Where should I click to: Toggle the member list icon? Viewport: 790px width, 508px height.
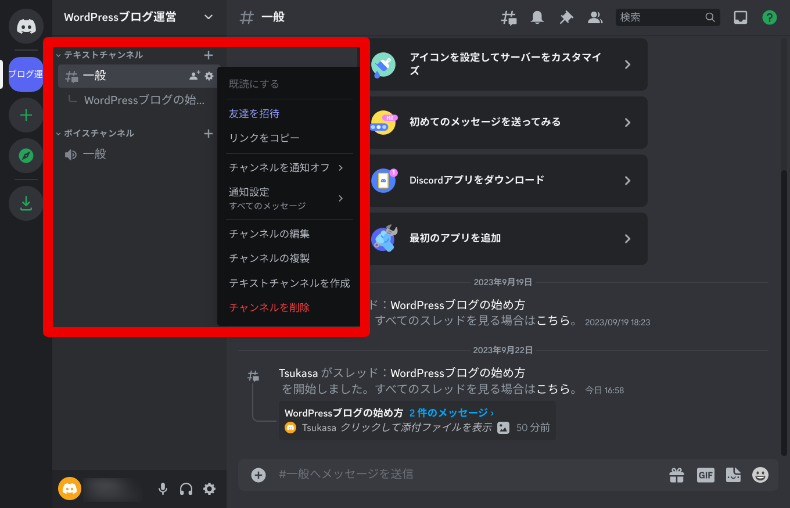(x=595, y=18)
